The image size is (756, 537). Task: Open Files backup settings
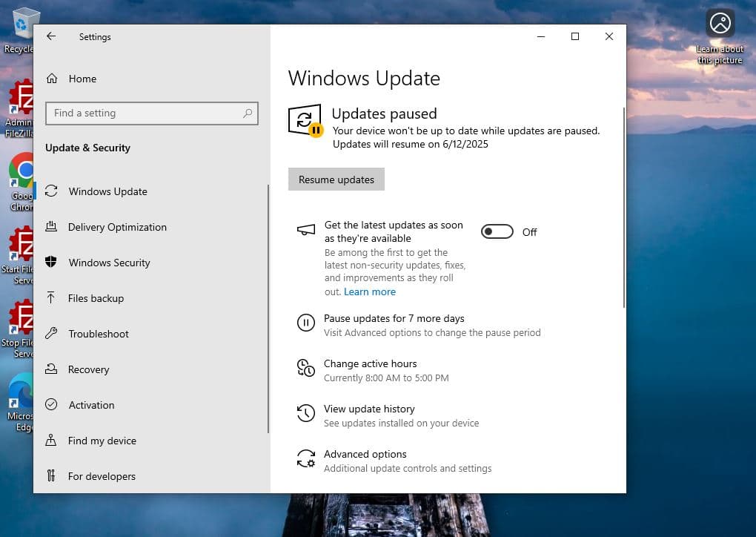(x=96, y=298)
